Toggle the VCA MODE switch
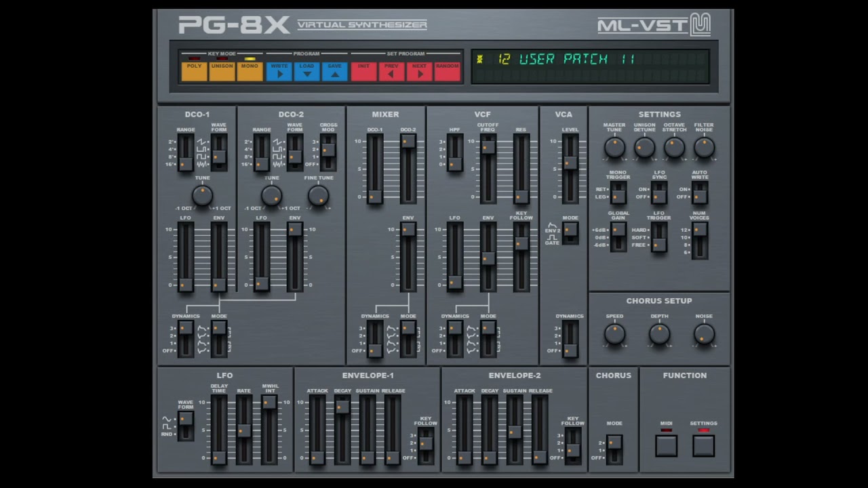The width and height of the screenshot is (868, 488). click(570, 233)
